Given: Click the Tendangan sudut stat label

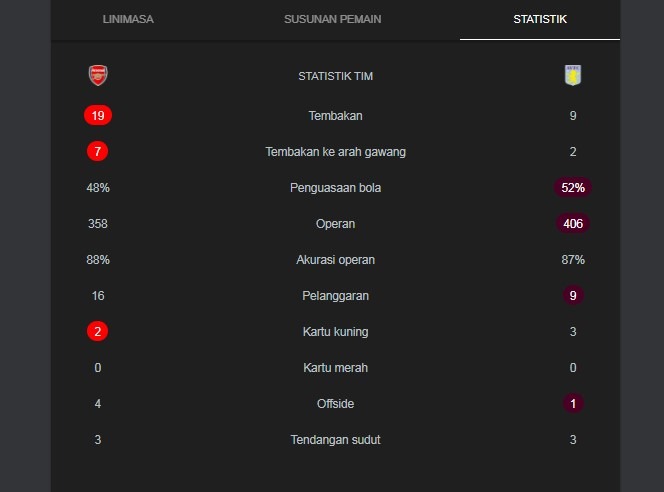Looking at the screenshot, I should tap(335, 440).
